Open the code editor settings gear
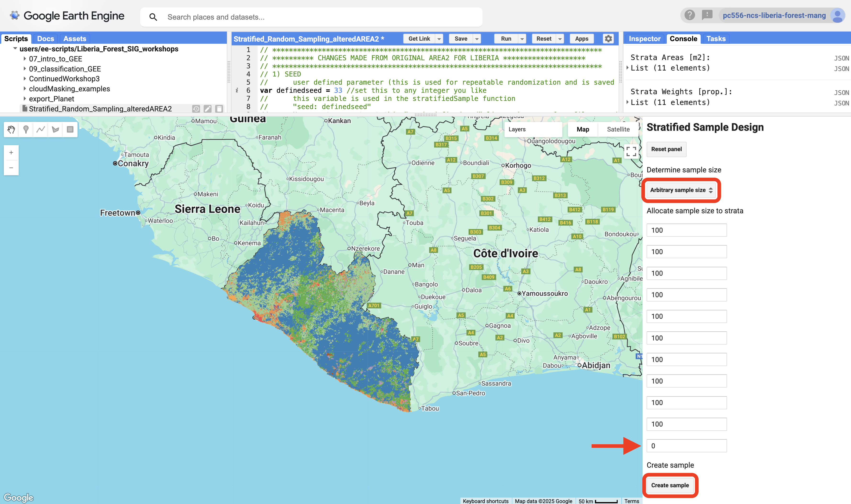Screen dimensions: 851x504 click(608, 39)
